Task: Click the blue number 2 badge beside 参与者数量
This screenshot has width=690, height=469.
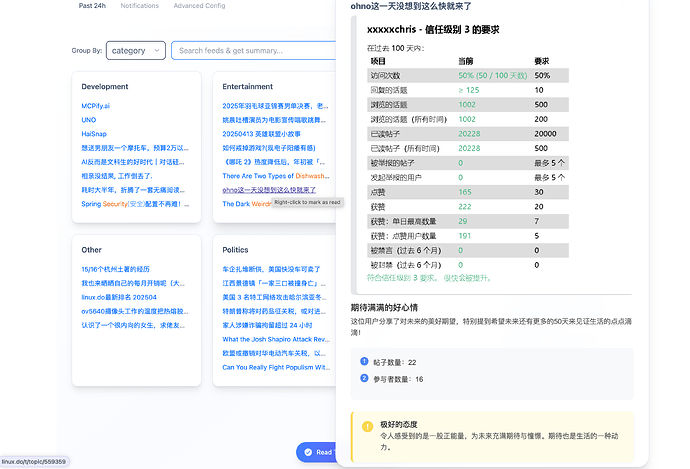Action: coord(364,378)
